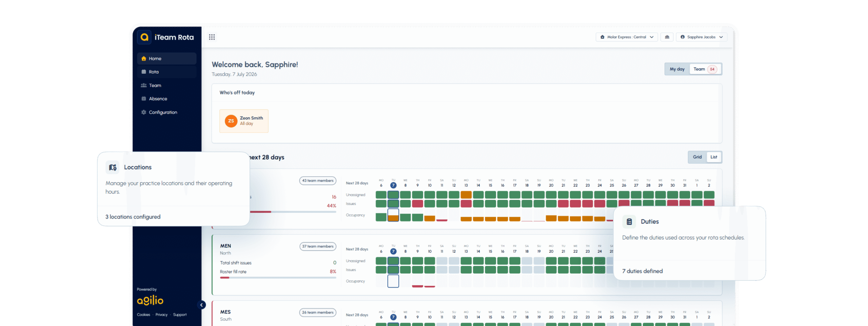Viewport: 868px width, 326px height.
Task: Switch to the My day tab
Action: (x=677, y=69)
